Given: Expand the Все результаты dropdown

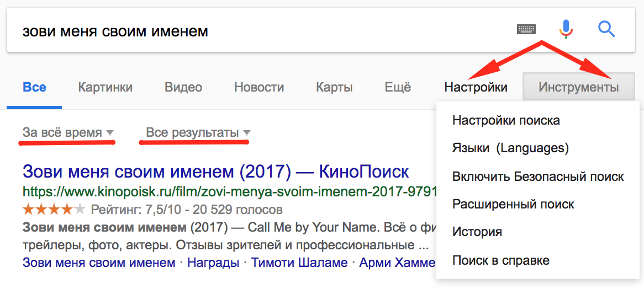Looking at the screenshot, I should click(x=198, y=133).
